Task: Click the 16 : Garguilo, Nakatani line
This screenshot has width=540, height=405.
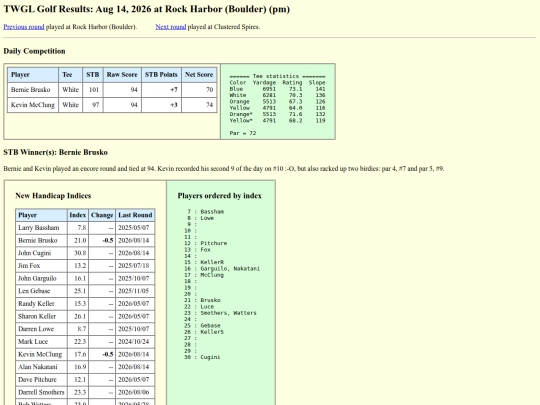Action: click(222, 269)
